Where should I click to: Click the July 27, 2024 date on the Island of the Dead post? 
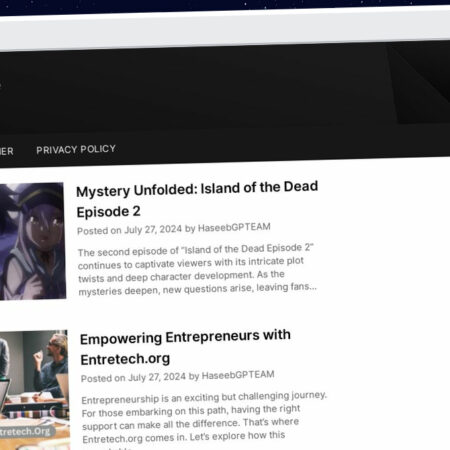153,229
